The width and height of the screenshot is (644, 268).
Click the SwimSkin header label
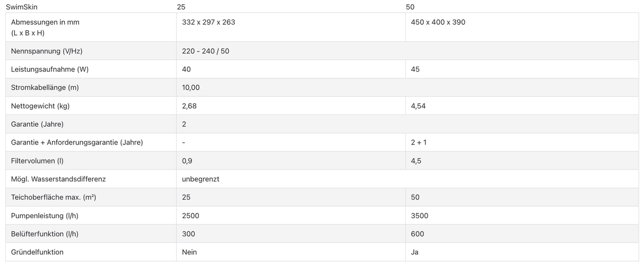(22, 7)
